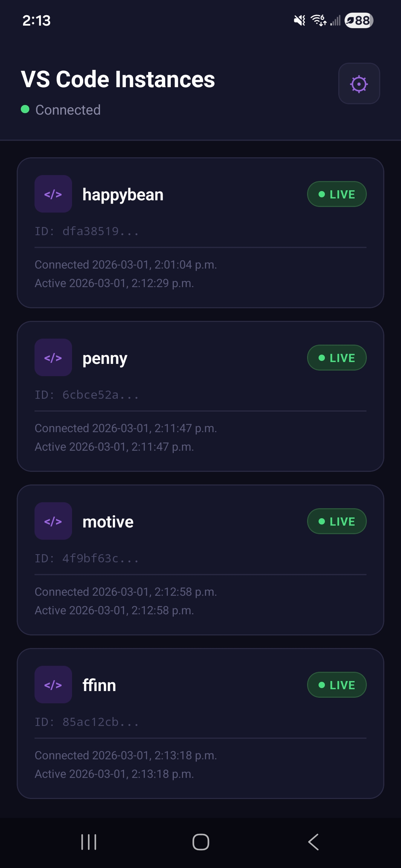Tap the Connected timestamp on ffinn
The height and width of the screenshot is (868, 401).
[x=125, y=755]
